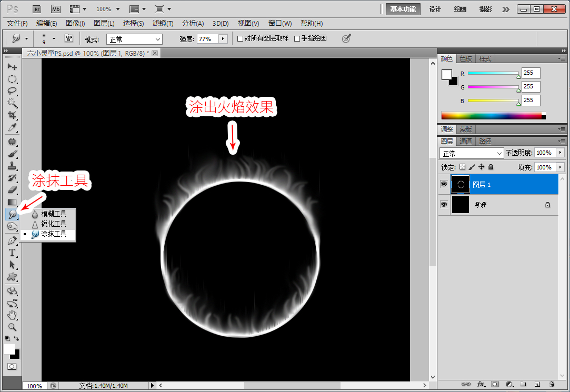
Task: Hide the 背景 layer visibility
Action: click(444, 205)
